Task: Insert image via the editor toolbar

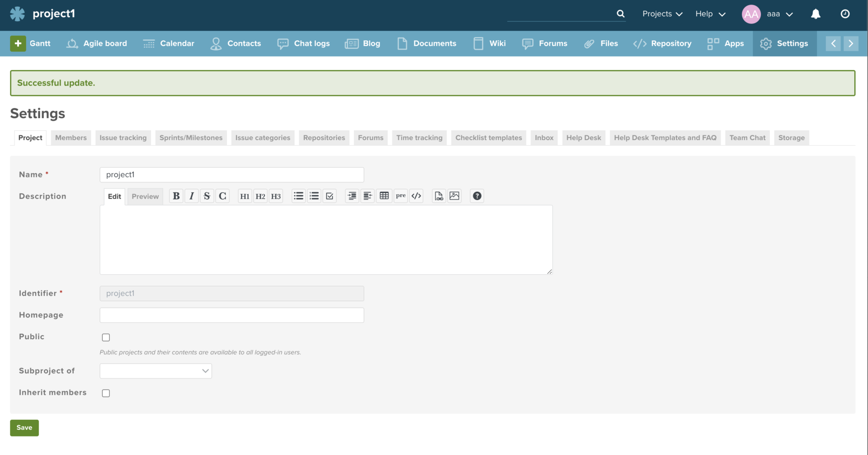Action: [x=454, y=196]
